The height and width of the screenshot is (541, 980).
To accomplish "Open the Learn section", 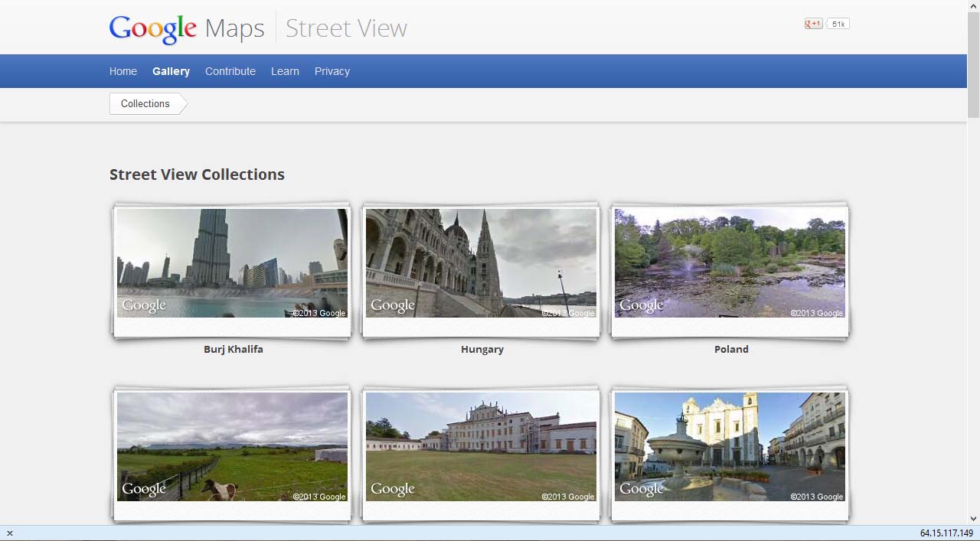I will click(285, 71).
